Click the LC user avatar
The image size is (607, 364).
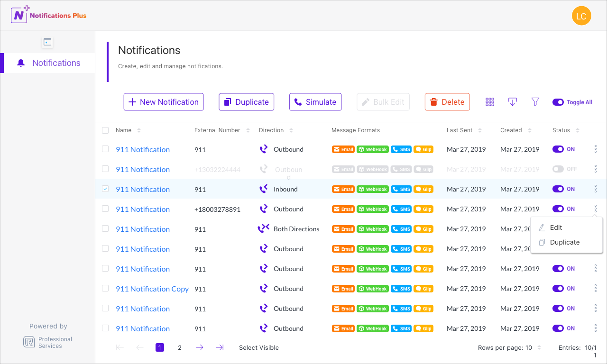point(581,16)
